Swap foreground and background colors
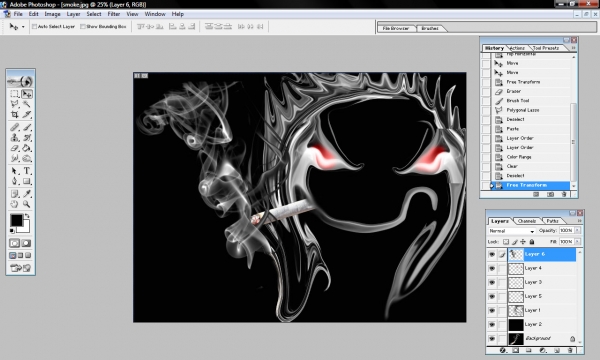Screen dimensions: 600x360 coord(27,216)
